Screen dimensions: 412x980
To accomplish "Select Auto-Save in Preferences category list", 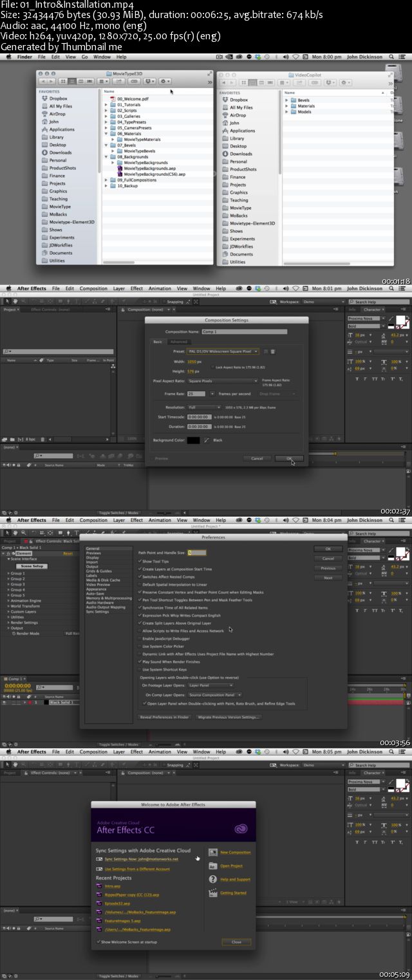I will tap(95, 593).
